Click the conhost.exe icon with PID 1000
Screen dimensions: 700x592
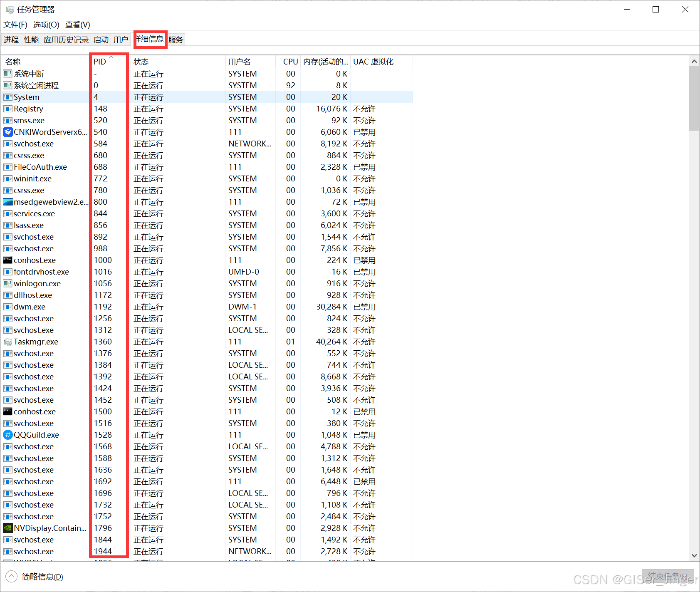[x=7, y=260]
